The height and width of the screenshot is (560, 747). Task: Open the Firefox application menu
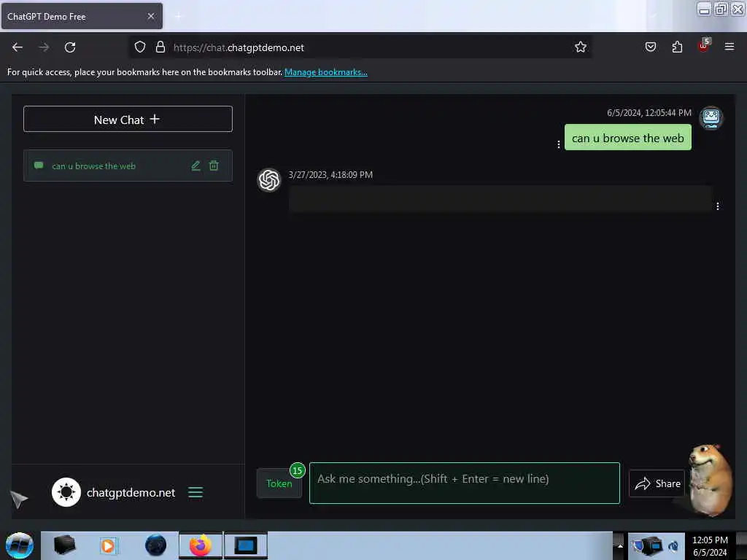(x=729, y=47)
